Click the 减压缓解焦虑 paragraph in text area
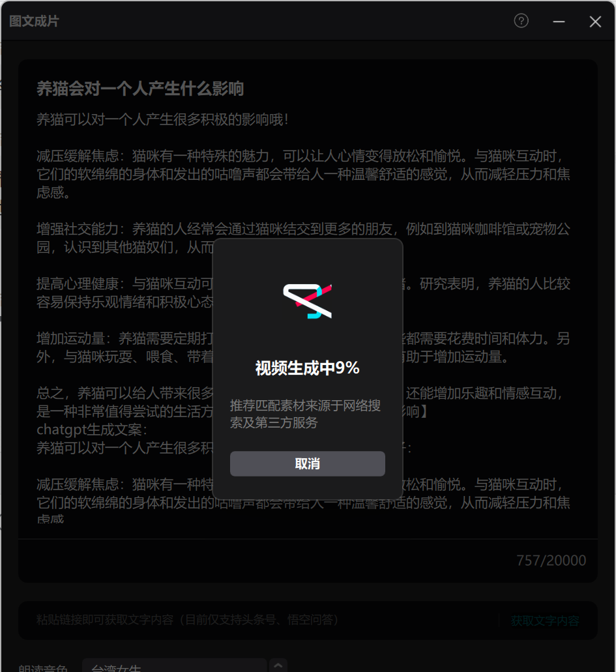616x672 pixels. (x=303, y=174)
